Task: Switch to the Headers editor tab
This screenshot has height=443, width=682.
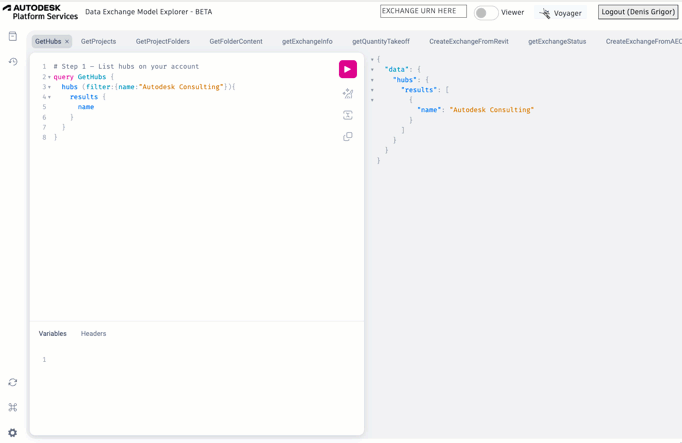Action: (x=94, y=333)
